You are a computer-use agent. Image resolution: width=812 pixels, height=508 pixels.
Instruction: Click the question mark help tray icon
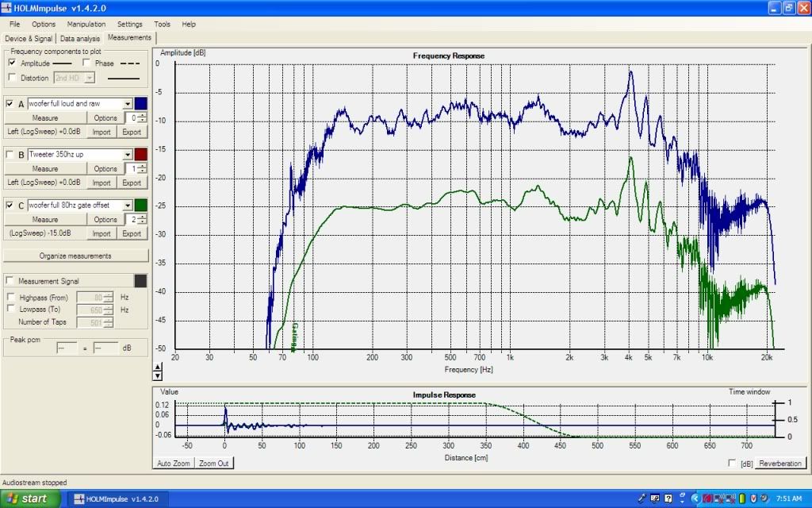668,498
